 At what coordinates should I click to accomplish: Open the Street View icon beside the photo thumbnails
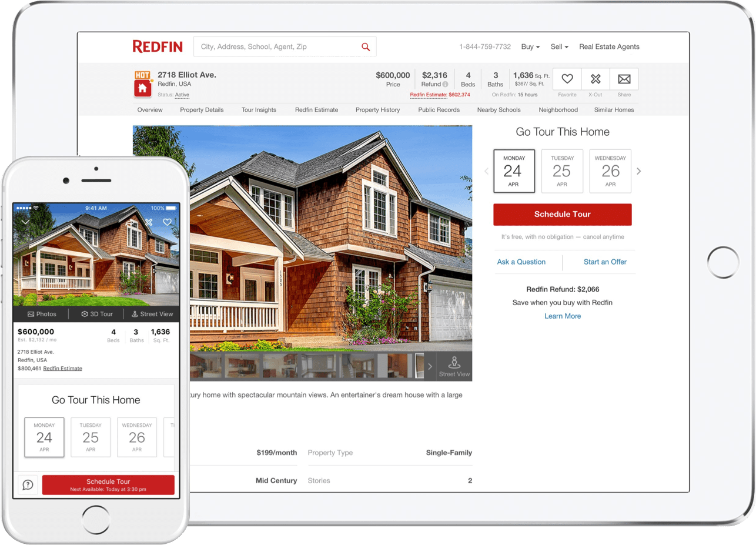(454, 366)
